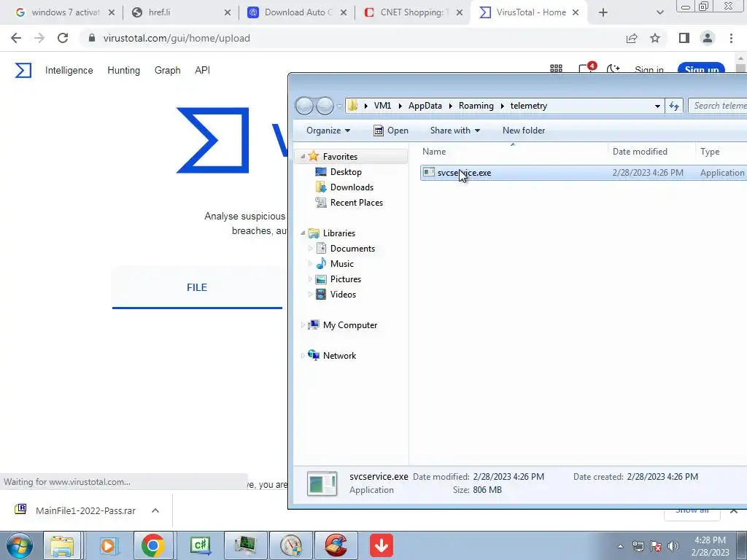Screen dimensions: 747x560
Task: Open options for MainFile1-2022-Pass.rar download
Action: (x=155, y=510)
